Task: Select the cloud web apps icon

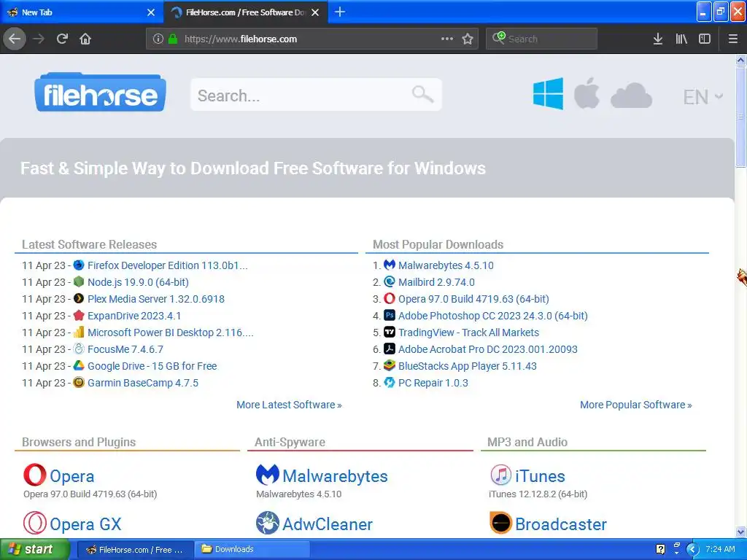Action: point(631,96)
